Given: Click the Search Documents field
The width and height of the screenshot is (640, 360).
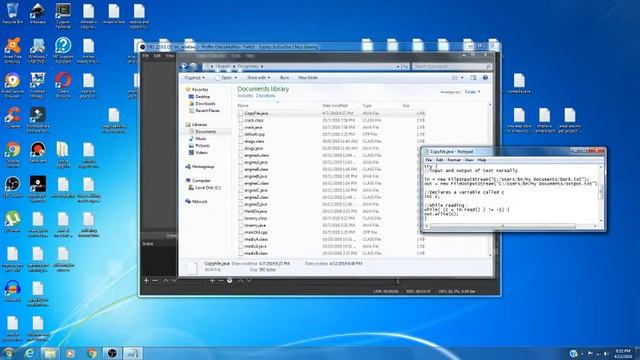Looking at the screenshot, I should point(451,66).
